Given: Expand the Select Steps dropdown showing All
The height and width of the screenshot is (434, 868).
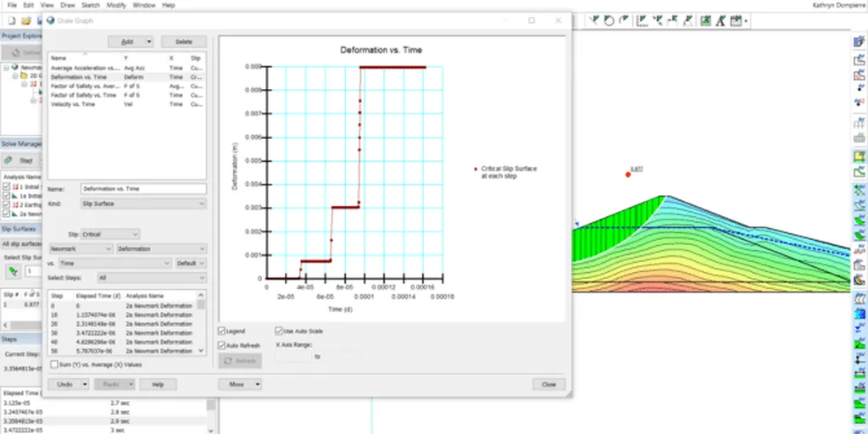Looking at the screenshot, I should tap(151, 278).
